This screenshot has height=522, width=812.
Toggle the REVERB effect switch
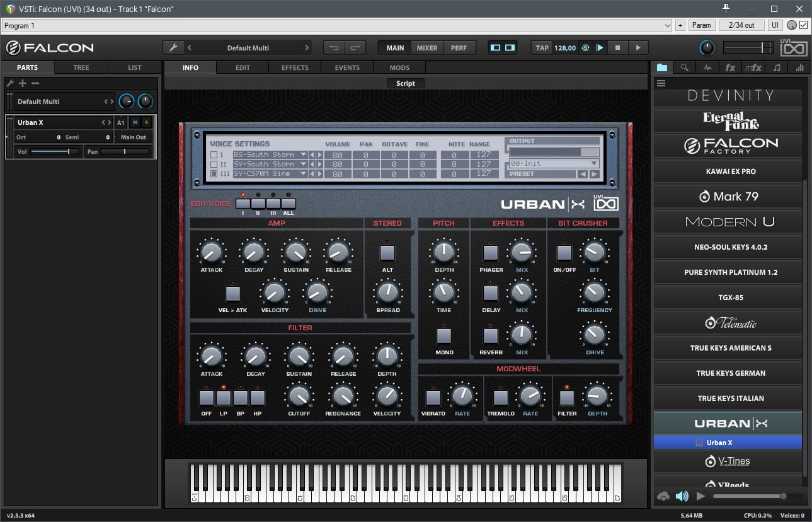491,335
